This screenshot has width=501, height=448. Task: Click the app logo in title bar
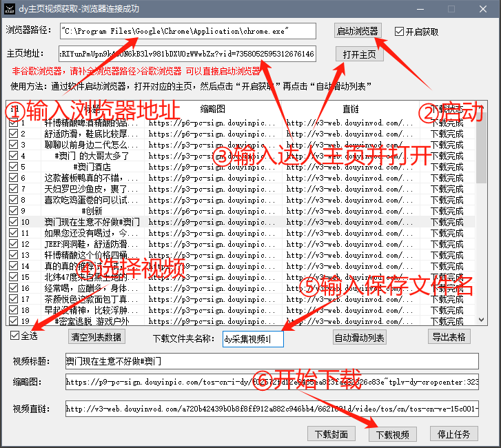[x=10, y=9]
